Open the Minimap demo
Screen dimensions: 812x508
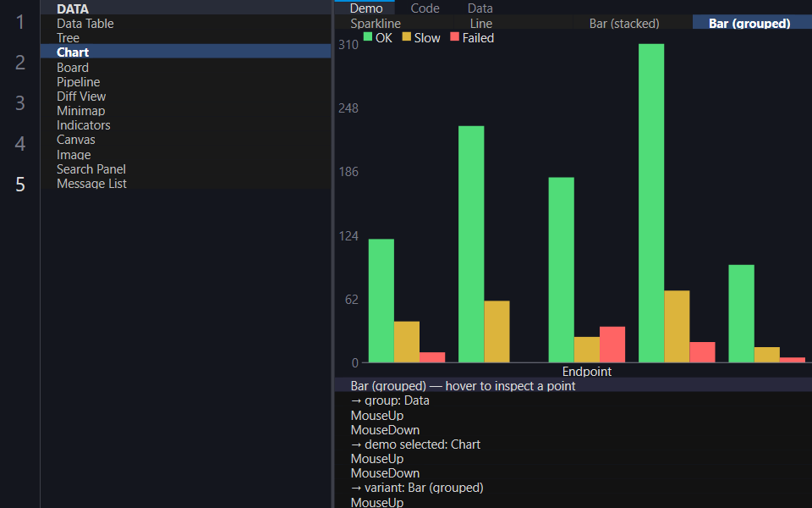185,111
